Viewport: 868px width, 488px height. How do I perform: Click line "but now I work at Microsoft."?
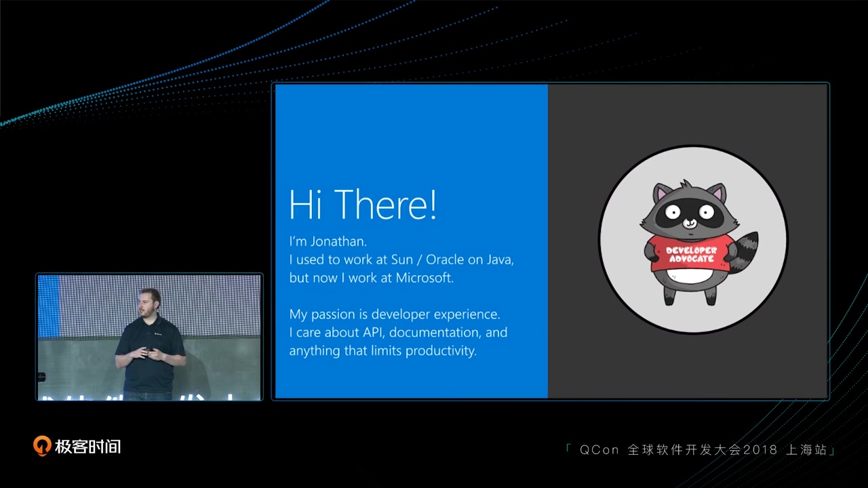(372, 278)
